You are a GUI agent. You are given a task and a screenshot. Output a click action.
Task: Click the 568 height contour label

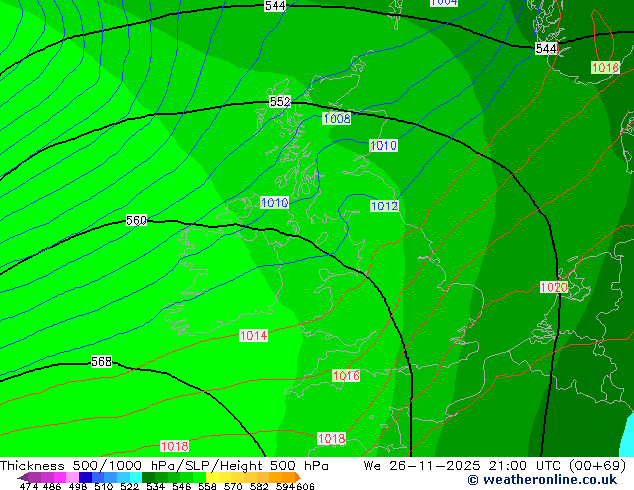point(101,361)
